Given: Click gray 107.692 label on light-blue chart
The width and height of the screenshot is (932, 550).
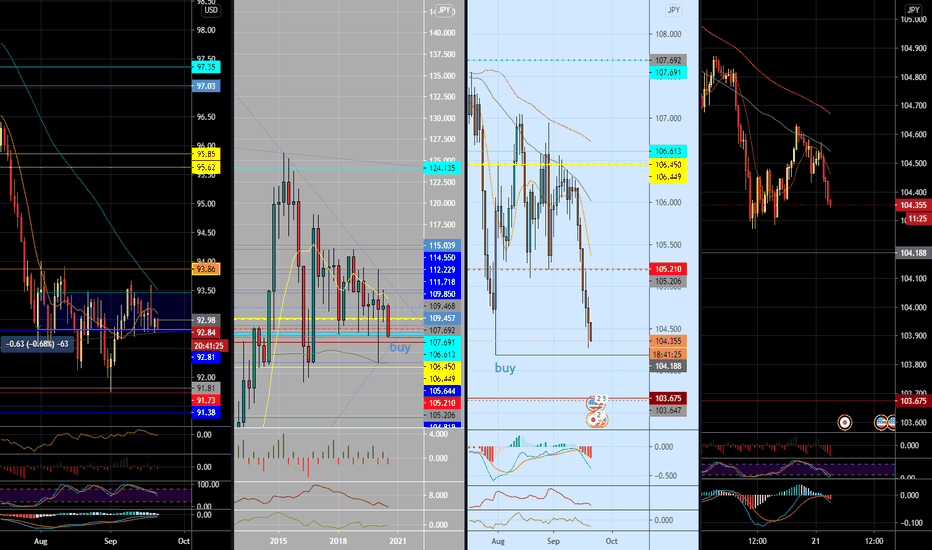Looking at the screenshot, I should 668,60.
